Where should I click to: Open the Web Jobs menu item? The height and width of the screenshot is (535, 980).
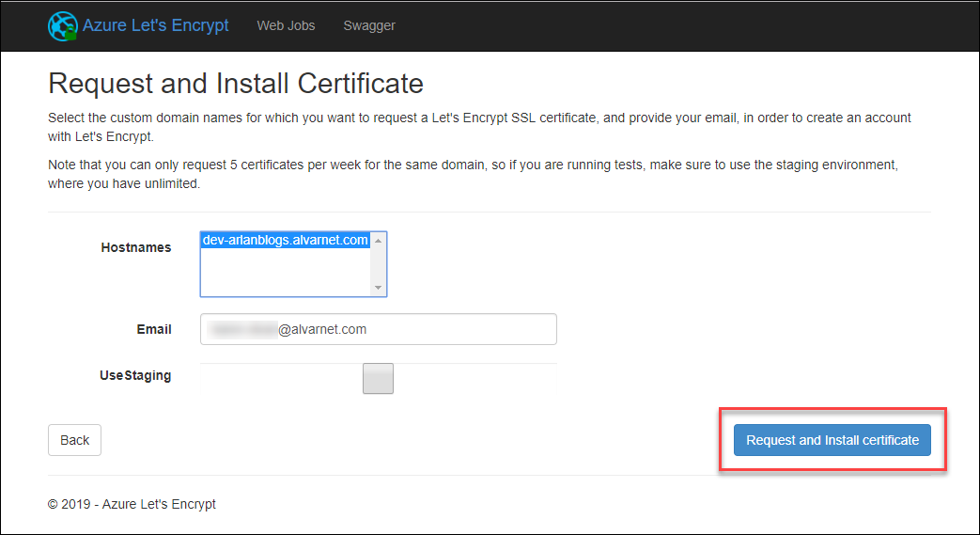(x=287, y=25)
